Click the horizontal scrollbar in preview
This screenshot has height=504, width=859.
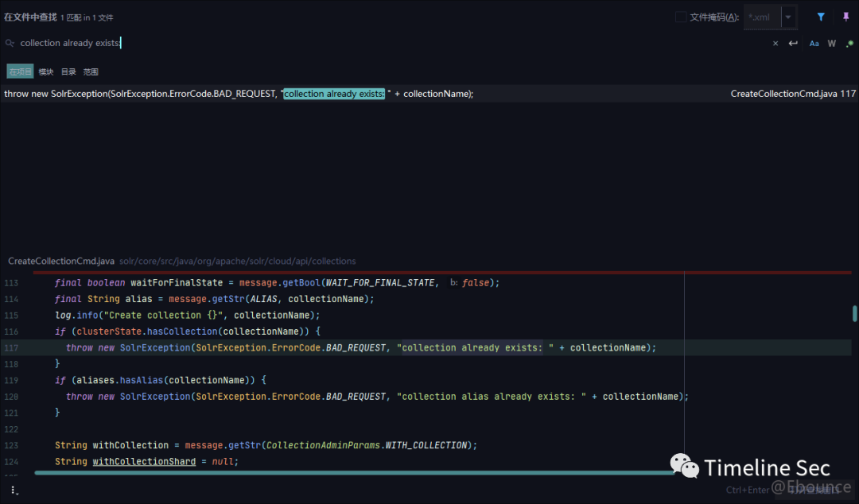coord(356,473)
